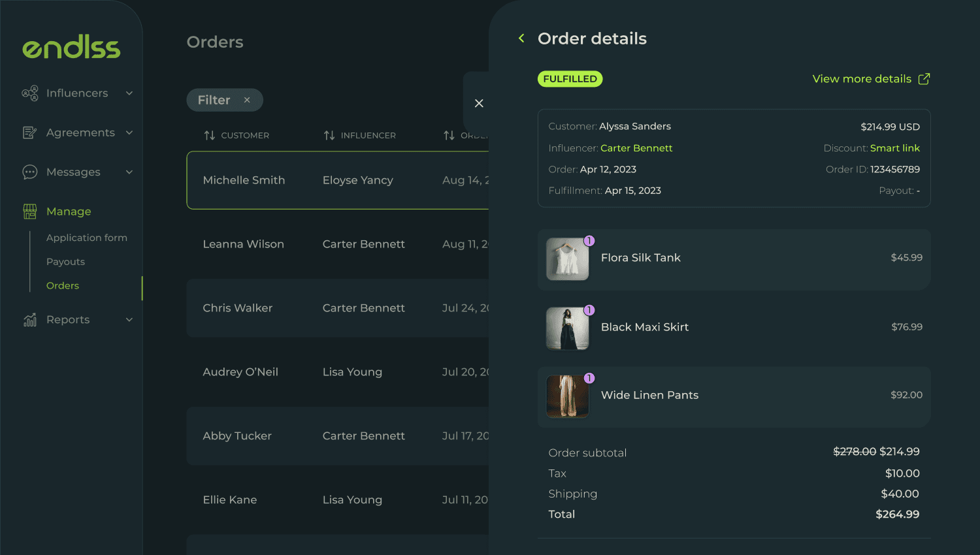Open the Agreements section
980x555 pixels.
pyautogui.click(x=80, y=133)
